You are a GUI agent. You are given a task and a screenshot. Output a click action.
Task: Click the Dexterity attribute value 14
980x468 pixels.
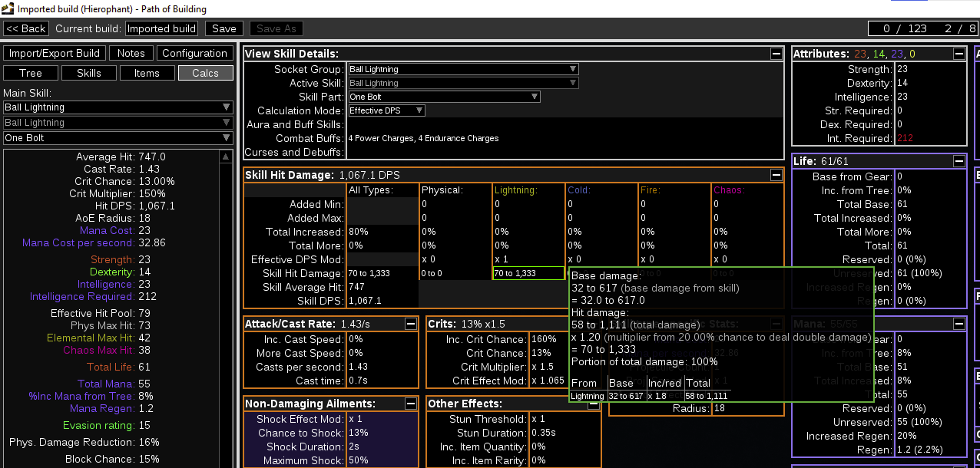(x=902, y=83)
